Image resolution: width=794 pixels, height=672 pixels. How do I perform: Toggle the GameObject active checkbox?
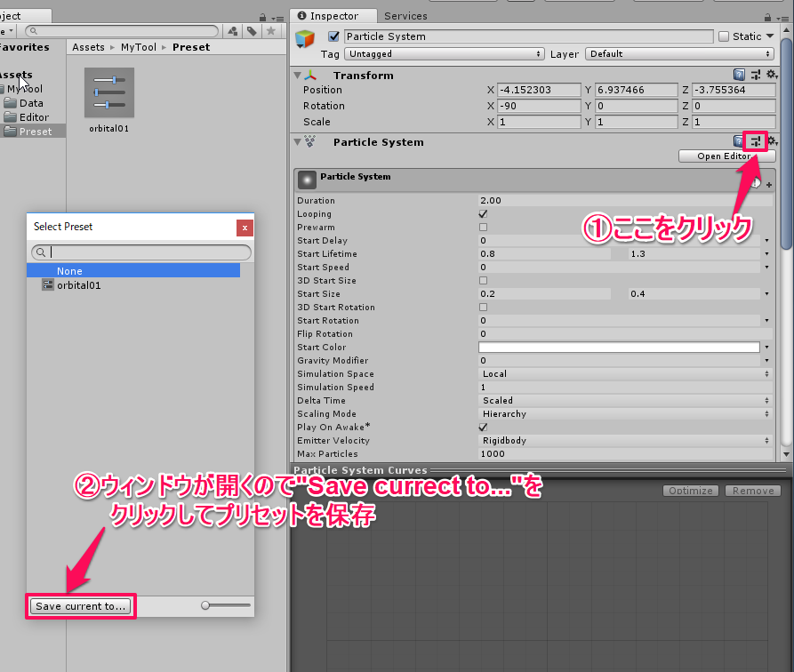point(333,36)
